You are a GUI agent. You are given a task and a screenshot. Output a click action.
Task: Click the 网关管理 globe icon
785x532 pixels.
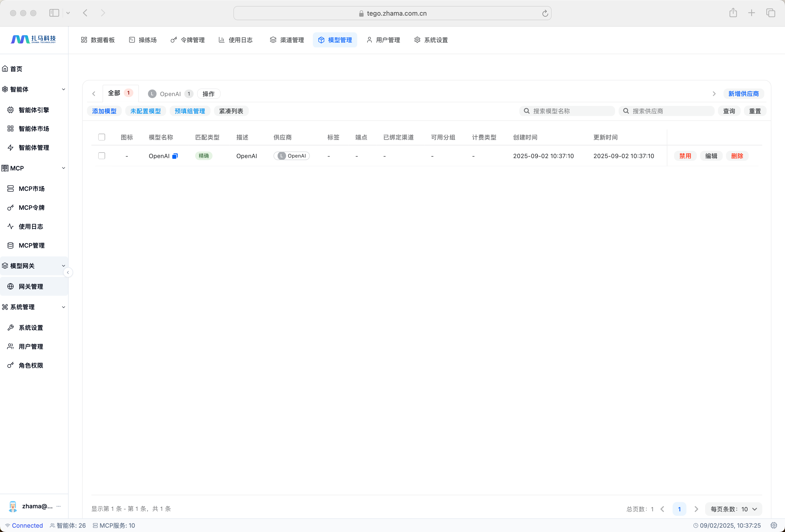(11, 286)
